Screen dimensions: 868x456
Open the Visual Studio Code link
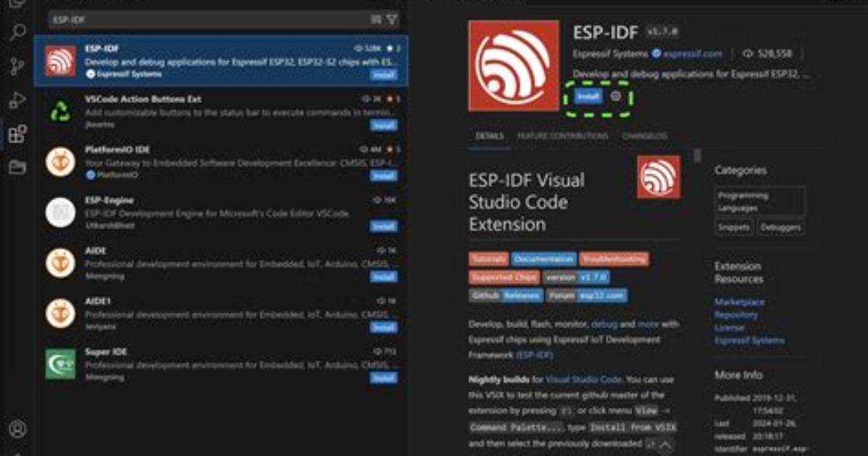pyautogui.click(x=584, y=380)
